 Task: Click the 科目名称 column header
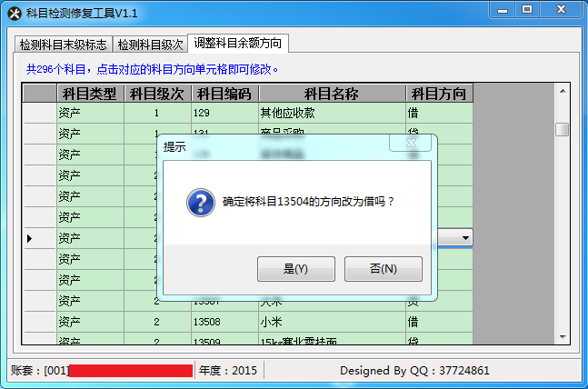332,94
